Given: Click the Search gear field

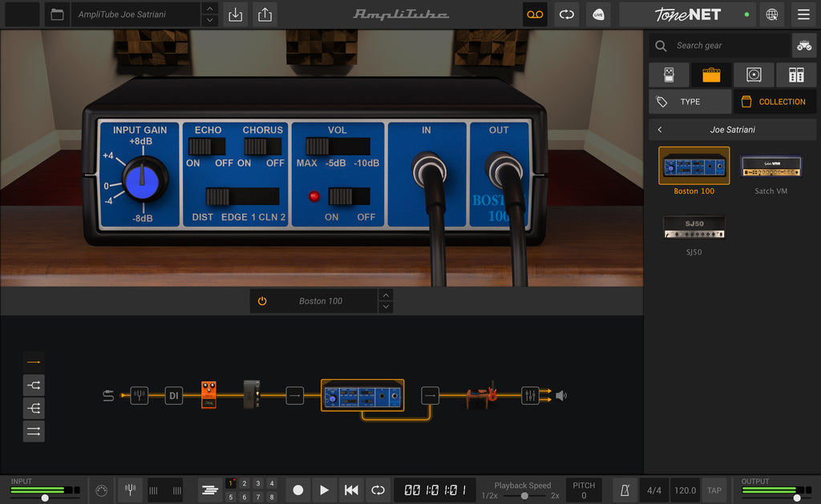Looking at the screenshot, I should click(x=719, y=46).
